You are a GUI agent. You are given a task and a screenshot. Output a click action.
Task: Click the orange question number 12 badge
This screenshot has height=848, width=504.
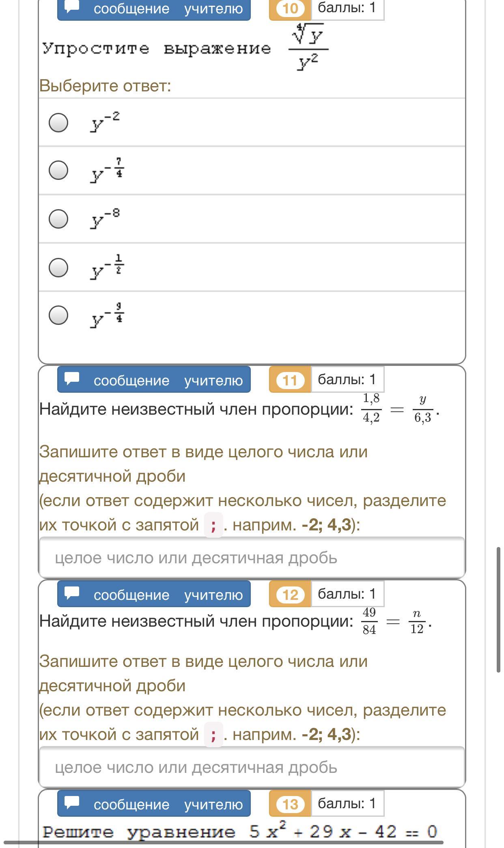[290, 595]
